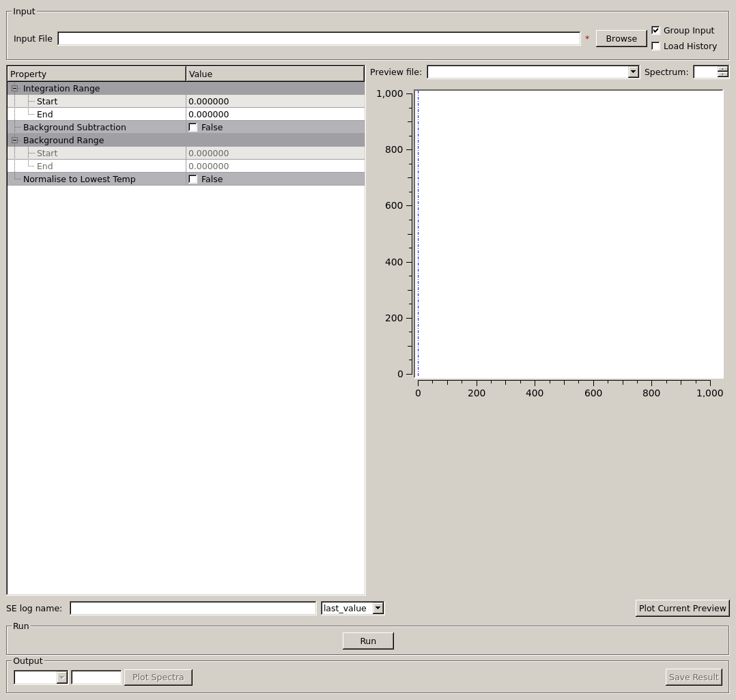Collapse the Integration Range tree node

[14, 89]
